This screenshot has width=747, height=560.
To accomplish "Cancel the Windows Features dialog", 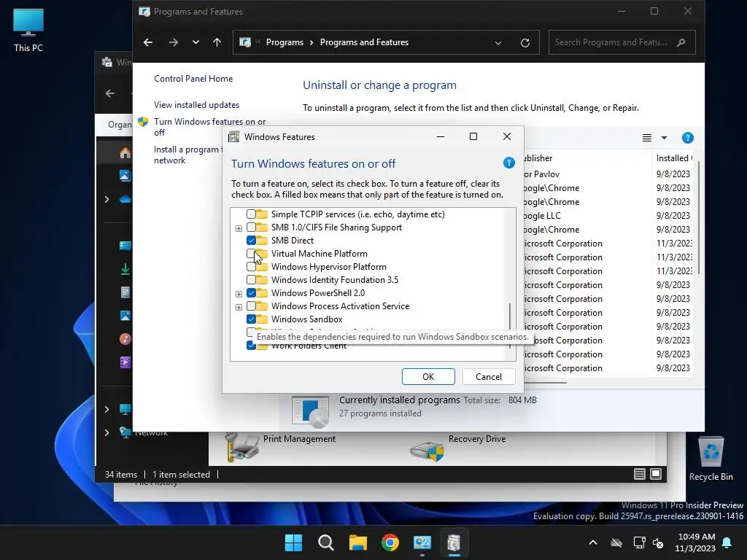I will tap(489, 377).
